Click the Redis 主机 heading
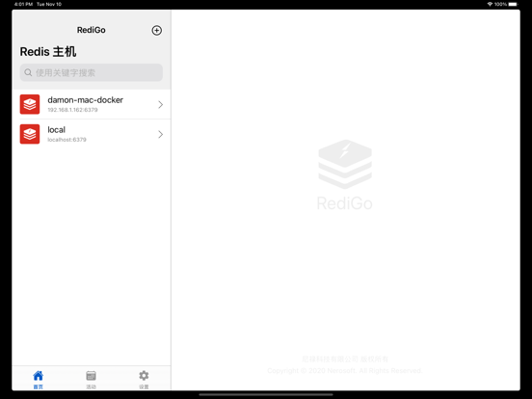Viewport: 532px width, 399px height. pos(48,52)
